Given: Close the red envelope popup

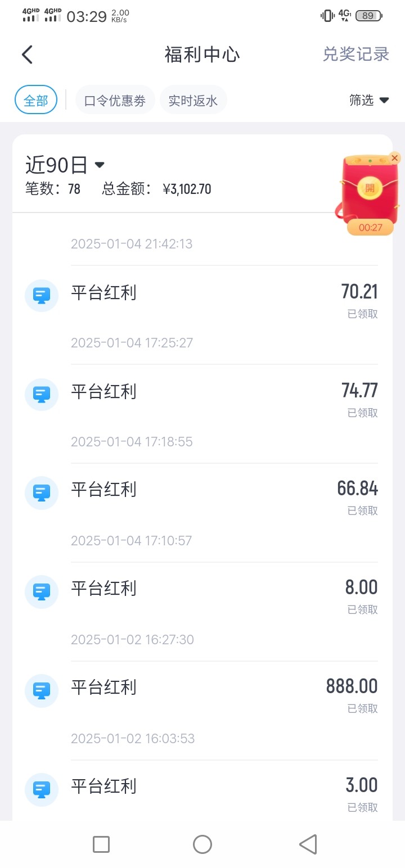Looking at the screenshot, I should [395, 158].
